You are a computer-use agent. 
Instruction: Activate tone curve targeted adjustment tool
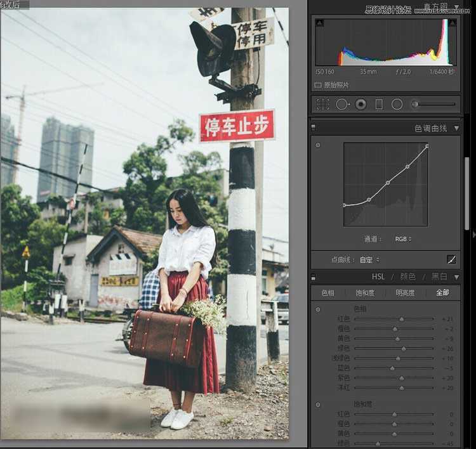pyautogui.click(x=318, y=145)
